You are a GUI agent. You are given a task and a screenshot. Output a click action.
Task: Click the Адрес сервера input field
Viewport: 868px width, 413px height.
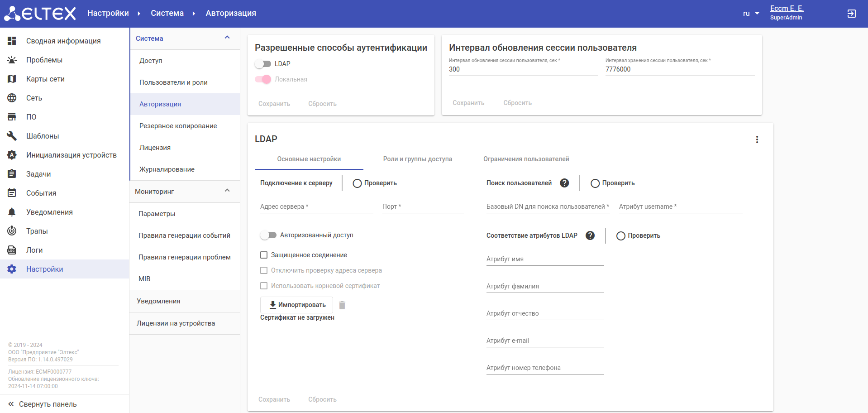(x=316, y=206)
